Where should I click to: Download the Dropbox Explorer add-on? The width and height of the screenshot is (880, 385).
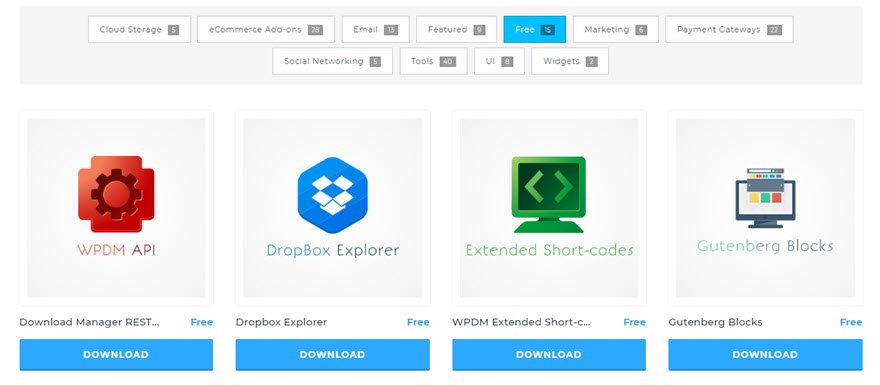(332, 355)
